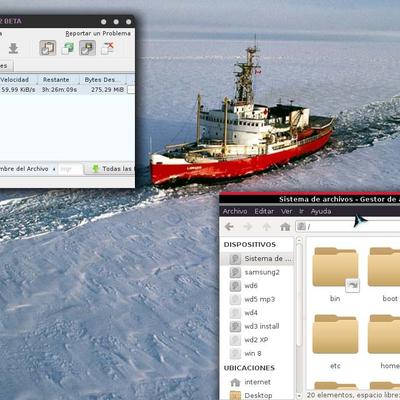
Task: Open Editar menu in file manager
Action: click(x=264, y=211)
